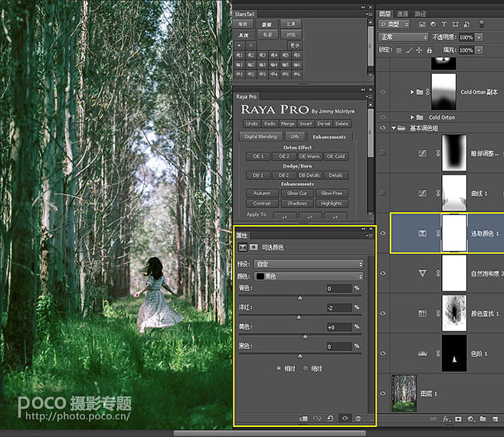504x437 pixels.
Task: Hide the Cold Orton group
Action: [383, 117]
